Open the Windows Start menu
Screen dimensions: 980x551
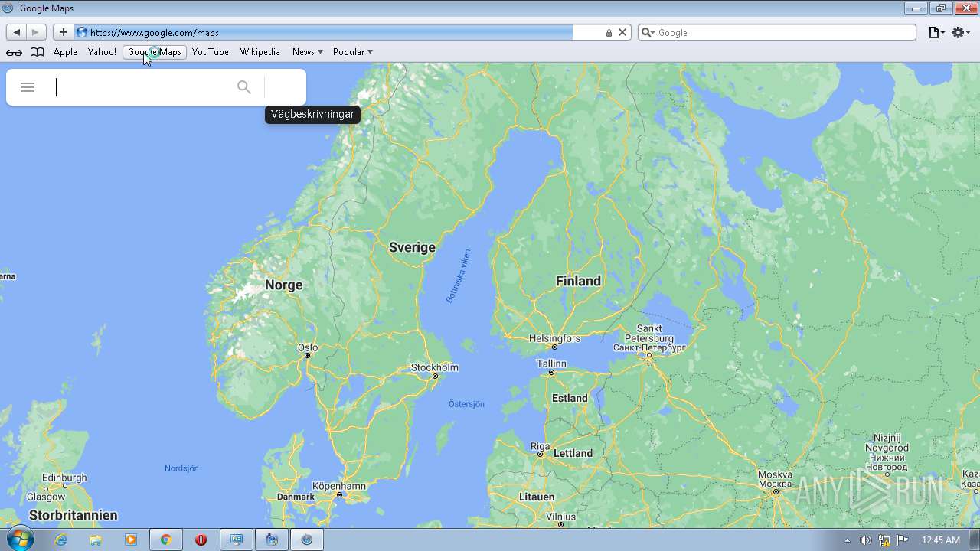[19, 540]
